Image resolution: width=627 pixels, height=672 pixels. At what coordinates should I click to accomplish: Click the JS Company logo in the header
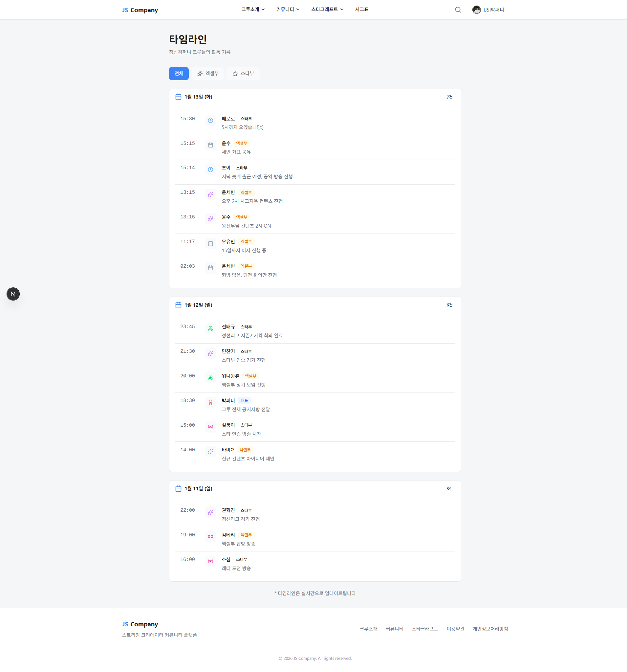(x=140, y=10)
